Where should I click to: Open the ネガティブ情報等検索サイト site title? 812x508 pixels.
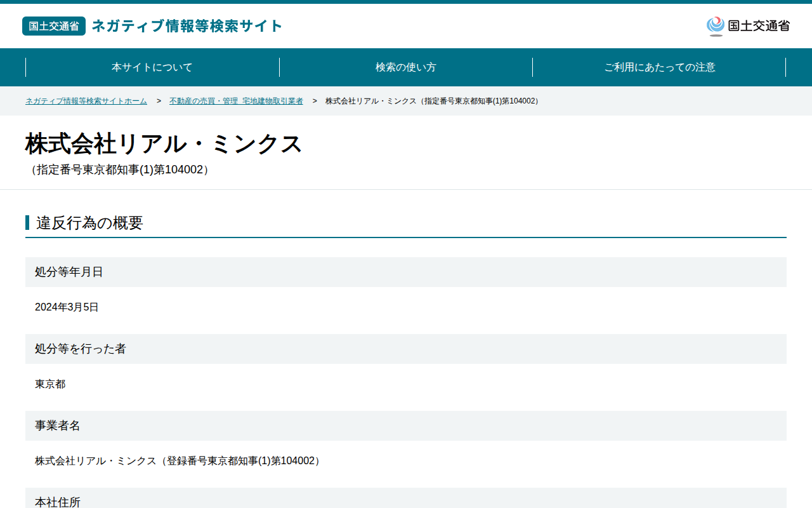187,26
